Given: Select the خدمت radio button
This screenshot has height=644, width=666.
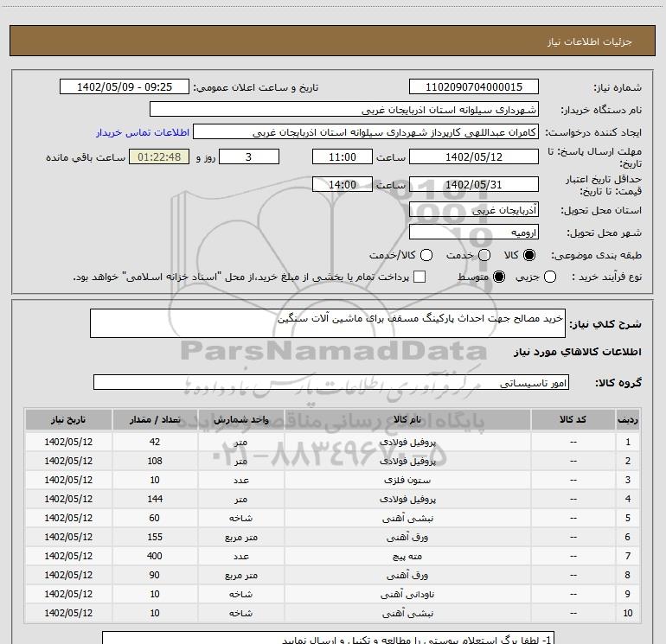Looking at the screenshot, I should (x=484, y=255).
